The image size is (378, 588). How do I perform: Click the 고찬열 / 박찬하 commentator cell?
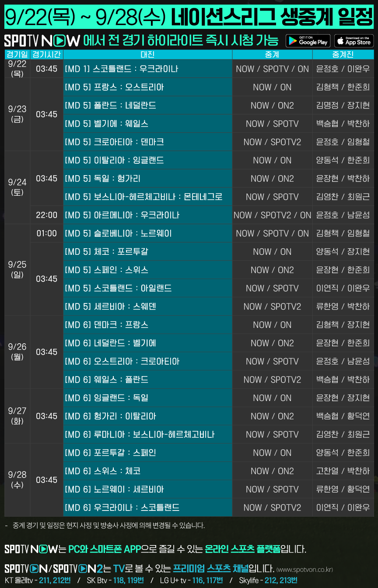pyautogui.click(x=343, y=471)
